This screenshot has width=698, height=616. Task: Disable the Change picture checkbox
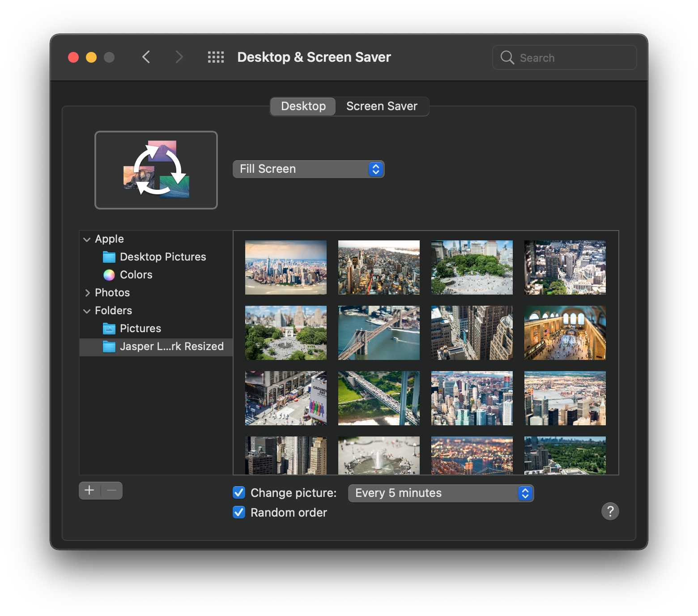[238, 492]
